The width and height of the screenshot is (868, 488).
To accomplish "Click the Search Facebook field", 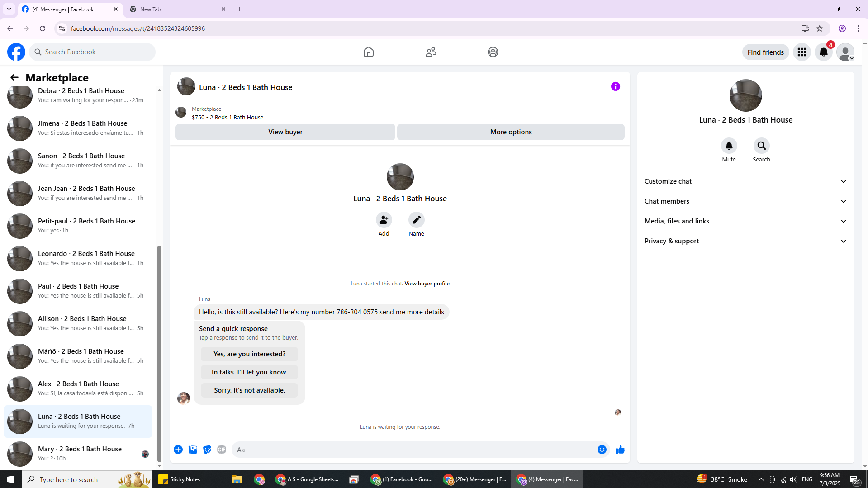I will coord(93,52).
